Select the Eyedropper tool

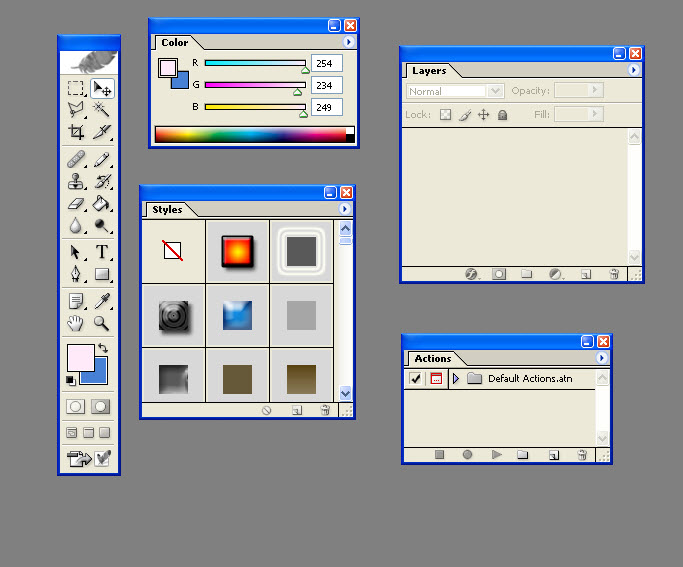[x=102, y=301]
